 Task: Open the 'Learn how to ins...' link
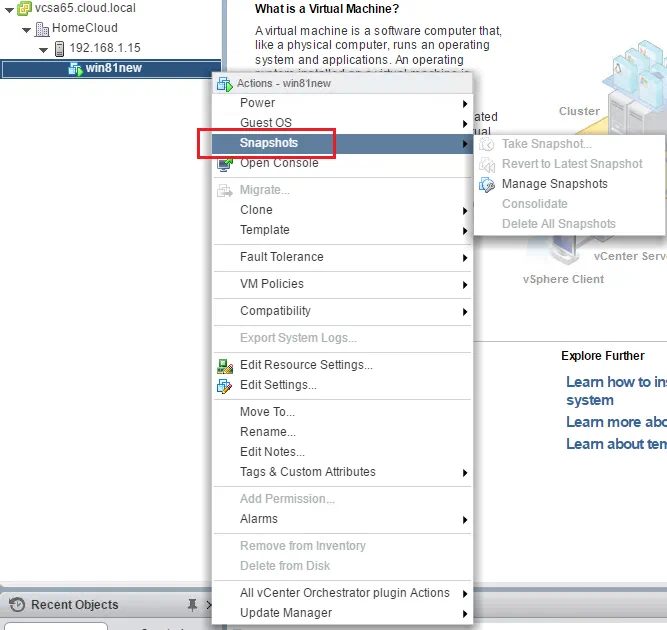pos(616,391)
